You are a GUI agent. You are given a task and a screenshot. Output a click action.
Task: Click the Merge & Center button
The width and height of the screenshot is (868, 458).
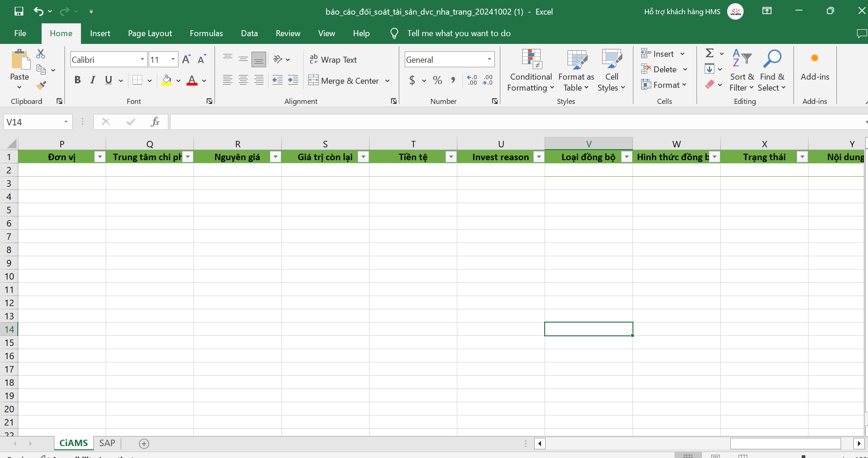pos(345,81)
